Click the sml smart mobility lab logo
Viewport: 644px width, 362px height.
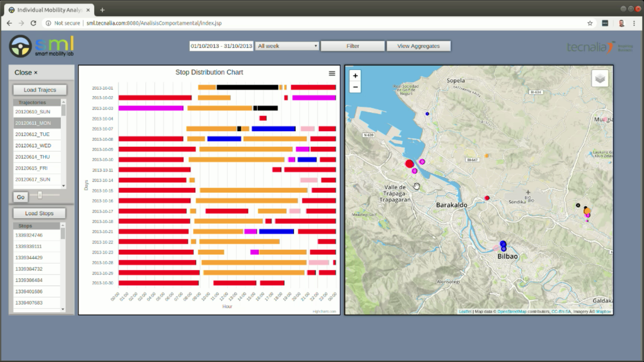42,46
